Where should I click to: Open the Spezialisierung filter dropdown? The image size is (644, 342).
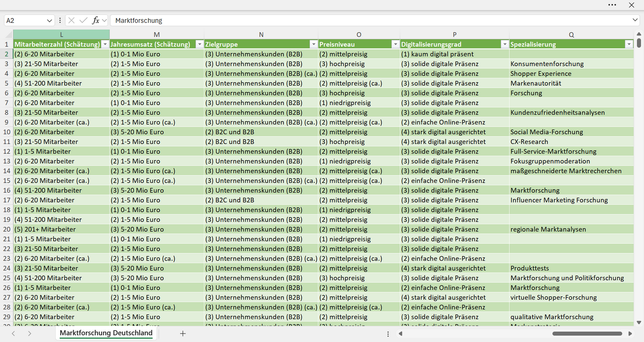click(x=629, y=44)
